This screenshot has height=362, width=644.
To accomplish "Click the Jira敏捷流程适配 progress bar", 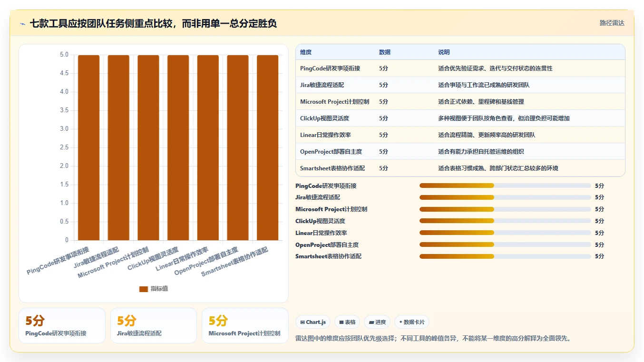I will (x=505, y=197).
